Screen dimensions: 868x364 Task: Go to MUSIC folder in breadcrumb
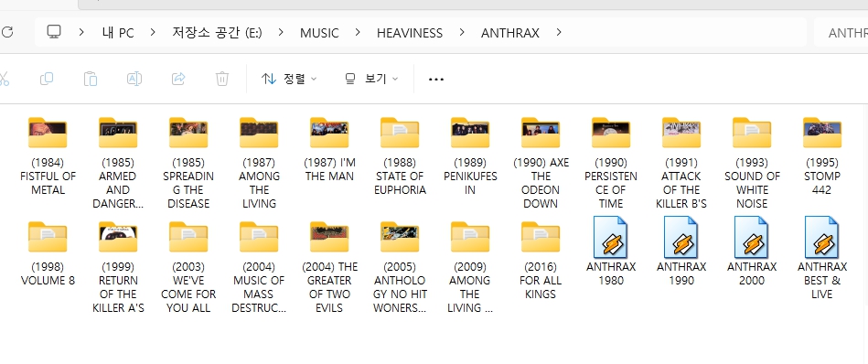pos(319,33)
